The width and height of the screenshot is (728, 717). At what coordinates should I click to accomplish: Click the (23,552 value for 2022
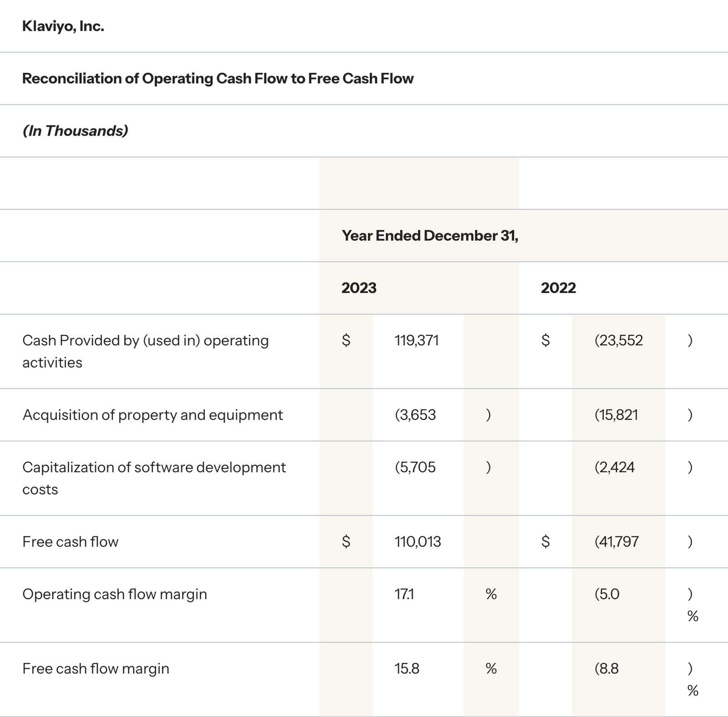point(619,340)
